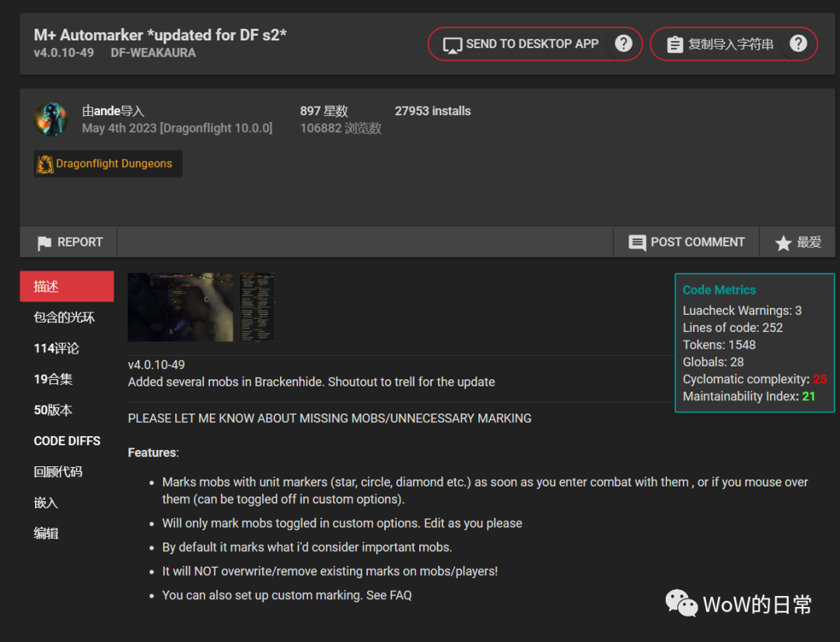Open the CODE DIFFS tab
This screenshot has height=642, width=840.
point(67,441)
